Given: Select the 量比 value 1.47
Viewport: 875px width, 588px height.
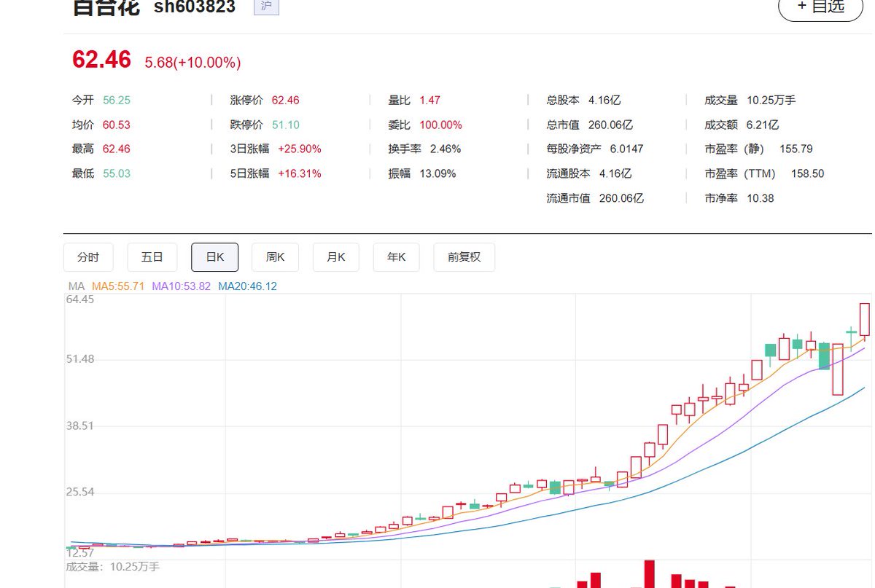Looking at the screenshot, I should pos(430,101).
